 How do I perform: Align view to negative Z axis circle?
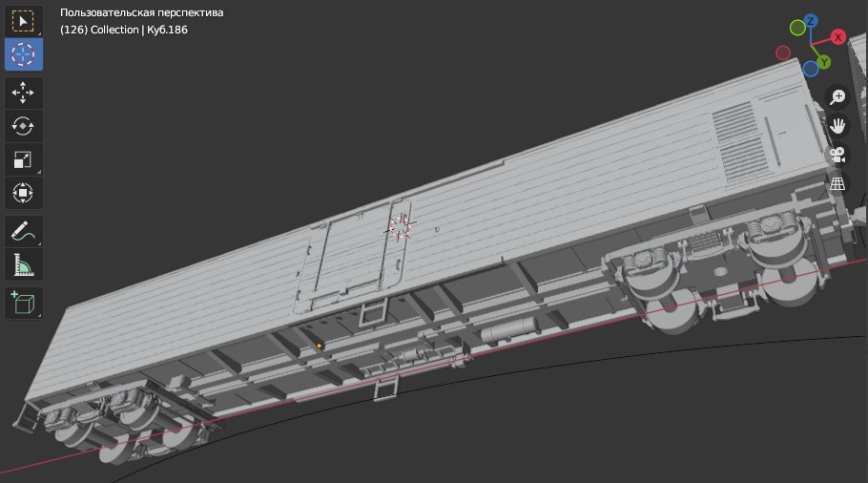[x=811, y=69]
